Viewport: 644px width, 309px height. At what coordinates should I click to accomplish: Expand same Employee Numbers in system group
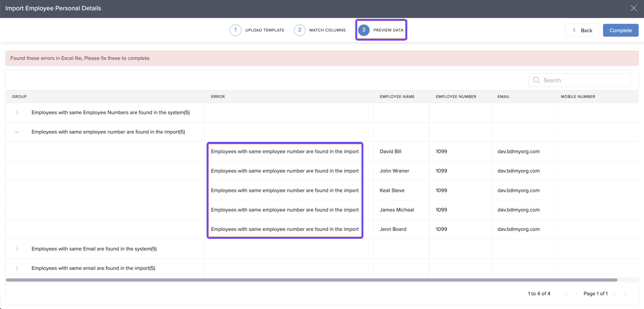coord(17,113)
